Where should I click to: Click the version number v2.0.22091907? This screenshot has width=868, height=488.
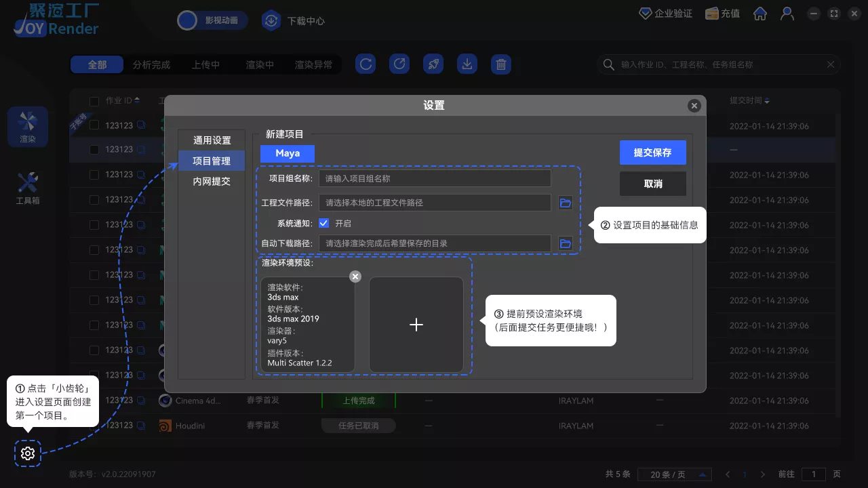tap(129, 474)
